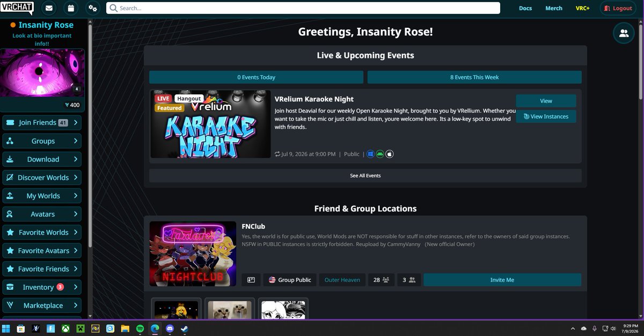Click the Favorite Worlds star icon
Image resolution: width=644 pixels, height=336 pixels.
(x=10, y=232)
